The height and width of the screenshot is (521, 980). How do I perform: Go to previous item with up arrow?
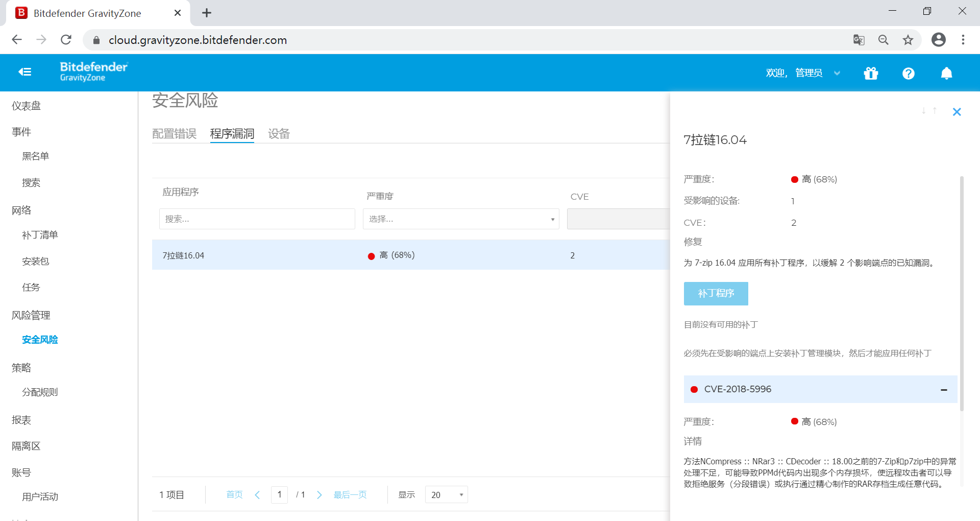click(935, 111)
